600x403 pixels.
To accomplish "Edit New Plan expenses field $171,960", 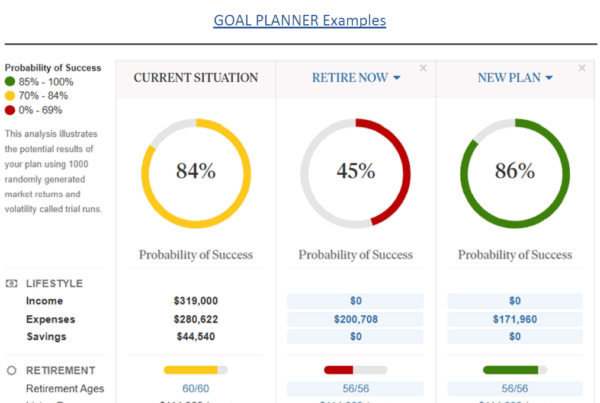I will pyautogui.click(x=515, y=319).
